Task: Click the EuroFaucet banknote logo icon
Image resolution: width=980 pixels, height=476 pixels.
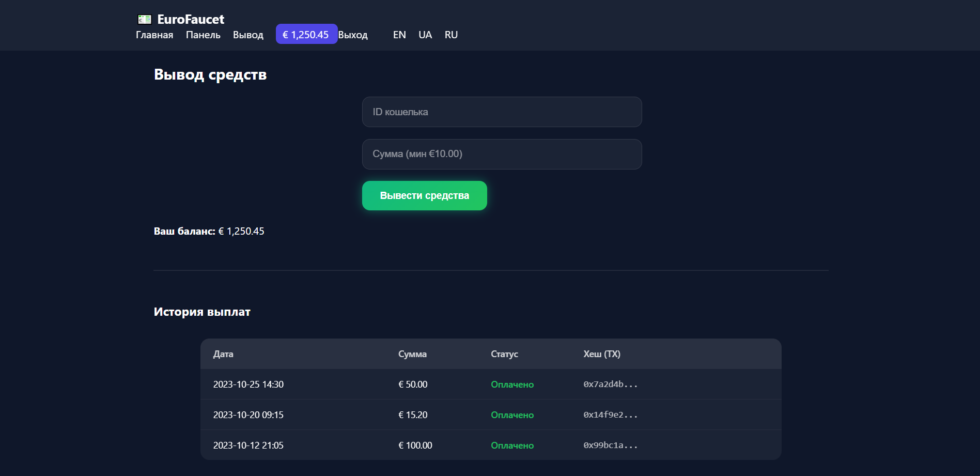Action: (x=145, y=20)
